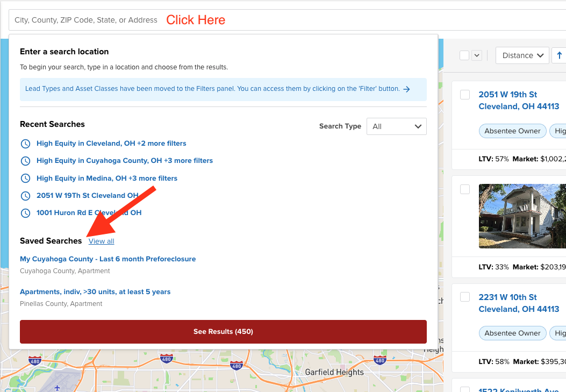Click the ascending sort arrow button

click(560, 55)
